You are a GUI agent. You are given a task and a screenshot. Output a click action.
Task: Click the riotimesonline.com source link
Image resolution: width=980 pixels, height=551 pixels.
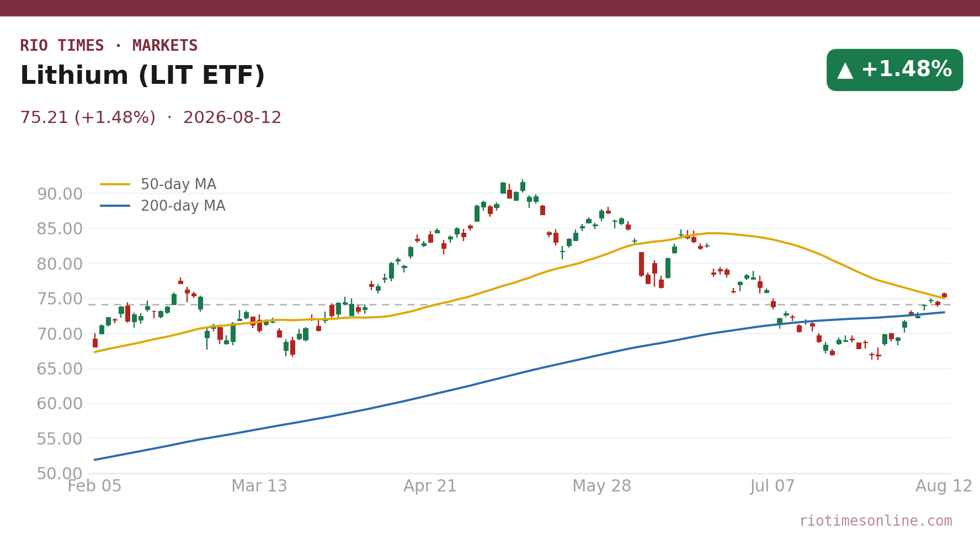[x=876, y=521]
